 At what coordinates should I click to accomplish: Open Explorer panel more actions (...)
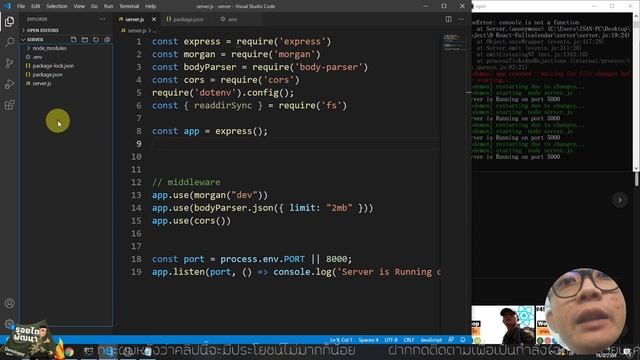coord(102,19)
